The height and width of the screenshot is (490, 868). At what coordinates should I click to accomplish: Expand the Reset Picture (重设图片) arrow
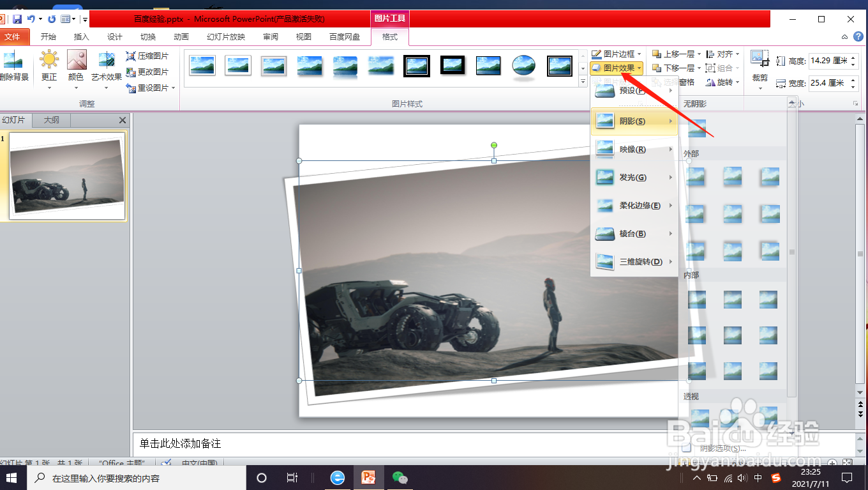tap(174, 88)
